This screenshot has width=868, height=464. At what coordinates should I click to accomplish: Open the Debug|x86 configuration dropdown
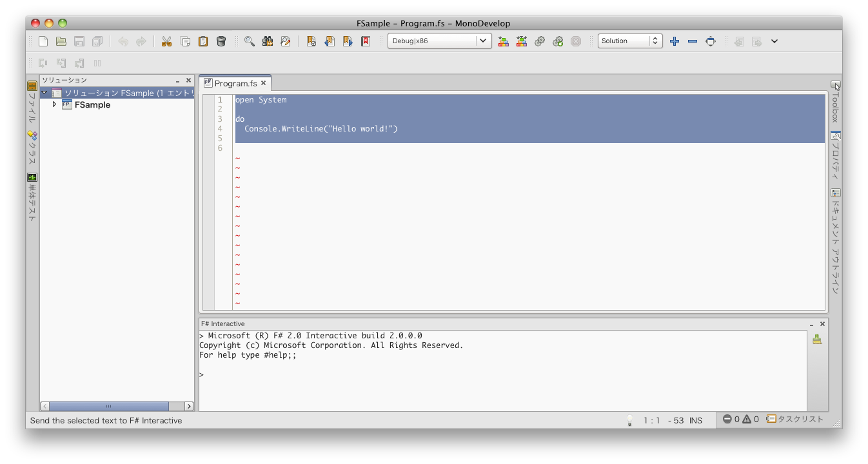click(x=440, y=41)
